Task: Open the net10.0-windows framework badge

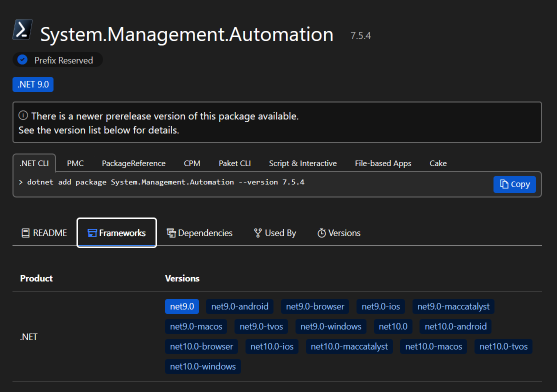Action: point(202,366)
